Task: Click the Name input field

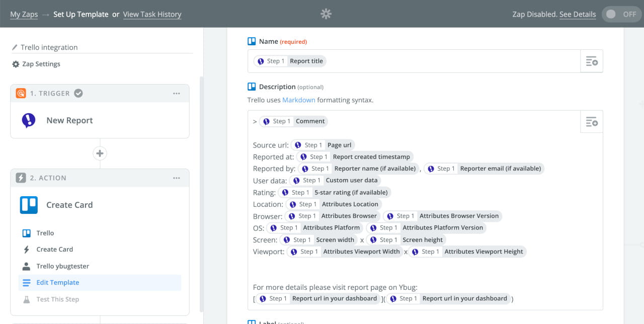Action: 414,61
